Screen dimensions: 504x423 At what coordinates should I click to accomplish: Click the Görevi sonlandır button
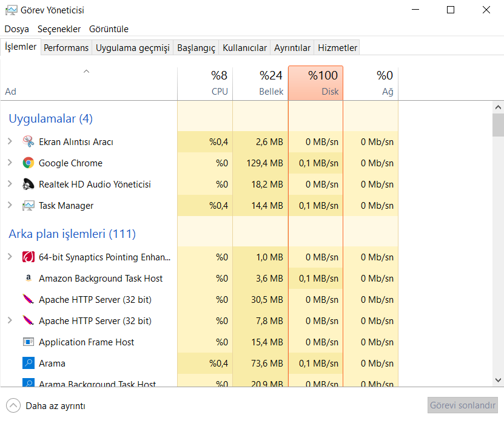463,406
